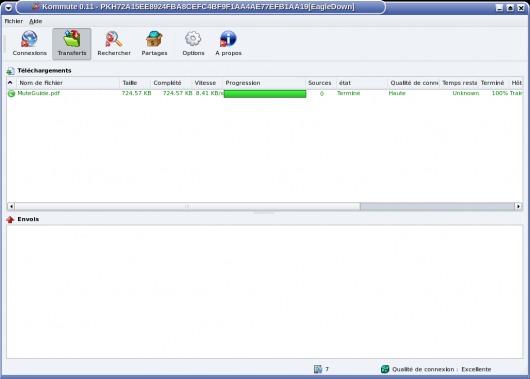Toggle sort order arrow in table header
Screen dimensions: 530x379
click(10, 82)
